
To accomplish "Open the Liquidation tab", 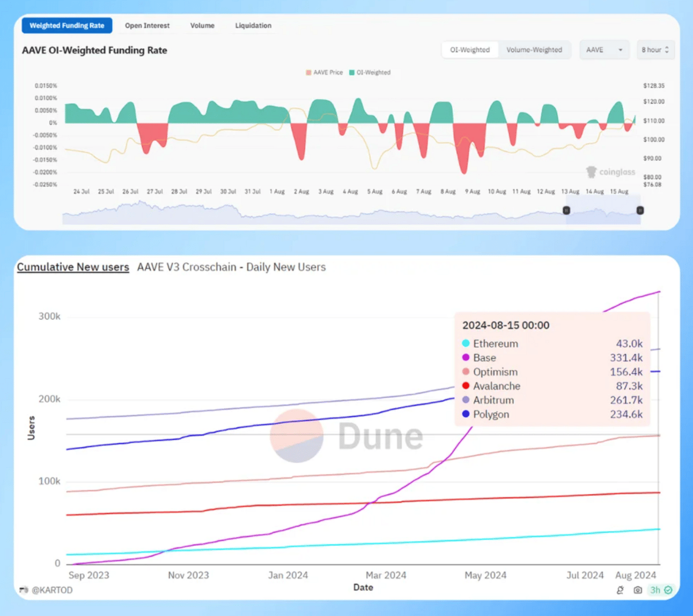I will point(253,26).
